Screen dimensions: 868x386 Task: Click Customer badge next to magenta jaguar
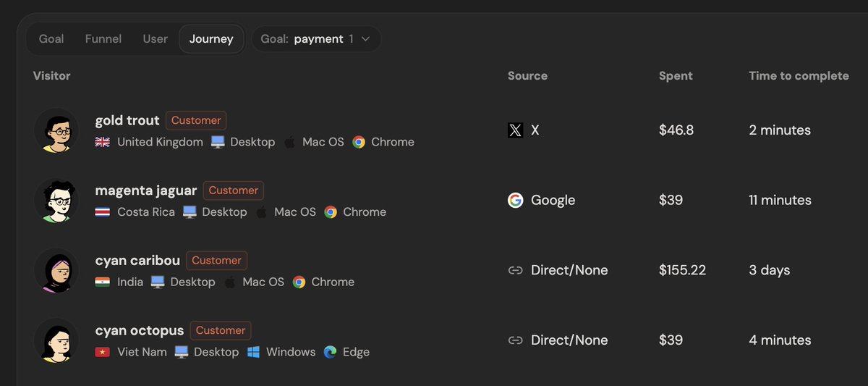coord(234,190)
